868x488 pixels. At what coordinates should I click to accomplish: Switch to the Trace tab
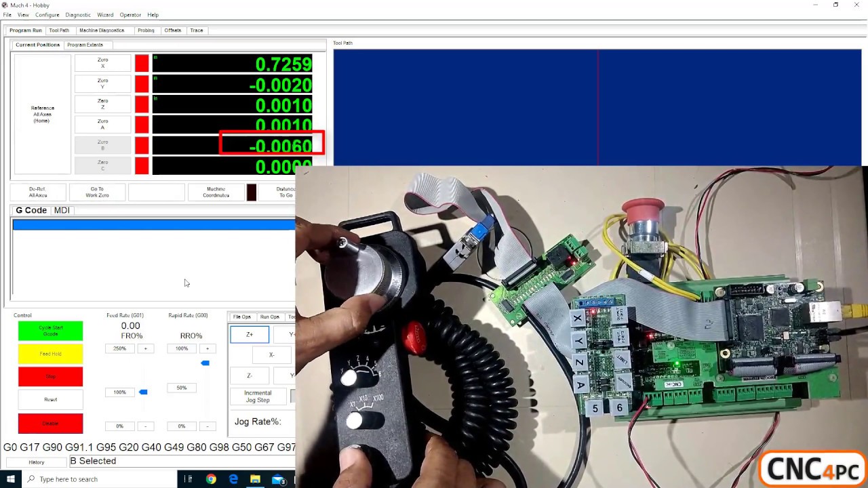pos(197,30)
